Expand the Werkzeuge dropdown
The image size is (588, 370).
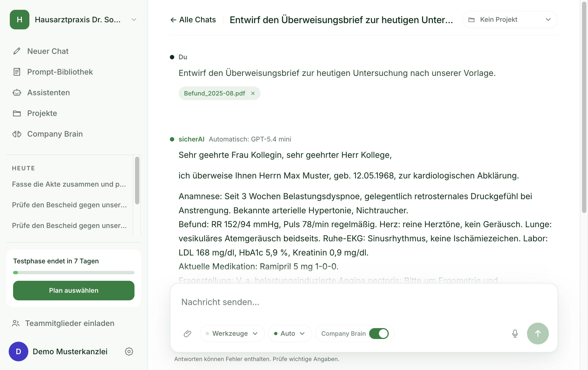pyautogui.click(x=232, y=334)
